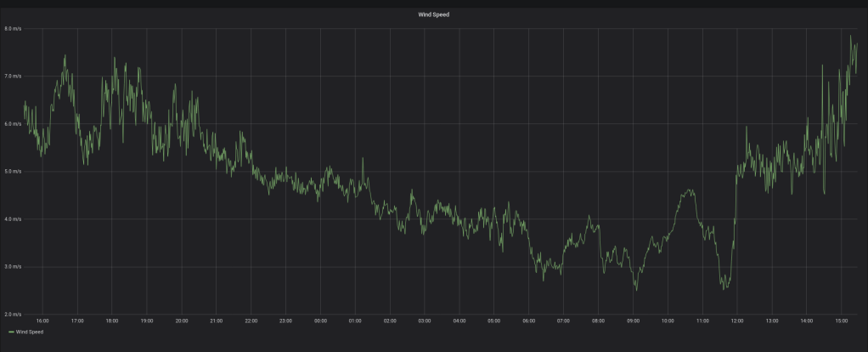Click the 7.0 m/s y-axis label
868x352 pixels.
(x=13, y=77)
